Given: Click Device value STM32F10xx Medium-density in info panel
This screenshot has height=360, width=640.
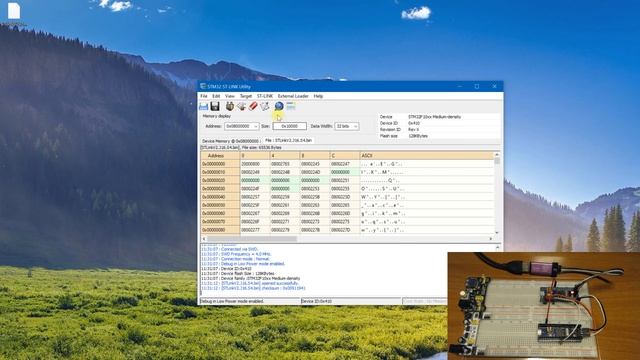Looking at the screenshot, I should pos(434,117).
